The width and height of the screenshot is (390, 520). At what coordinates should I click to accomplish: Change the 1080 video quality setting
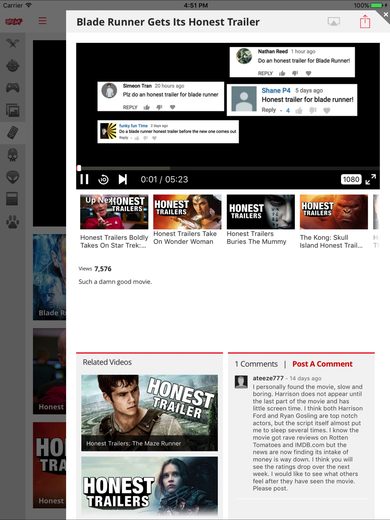[x=351, y=179]
